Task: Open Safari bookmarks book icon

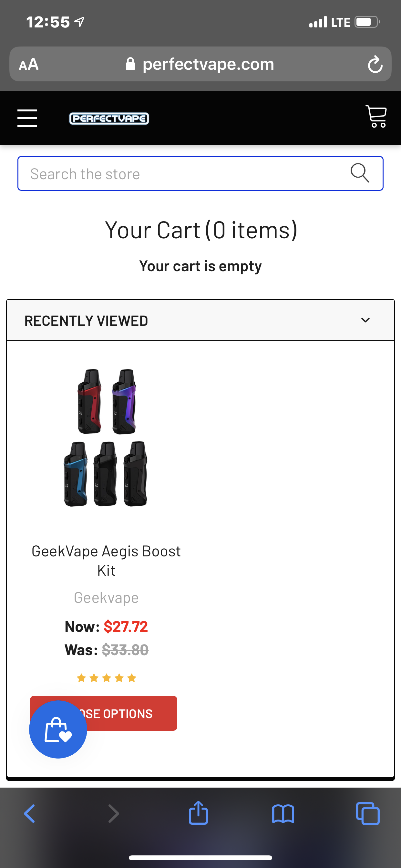Action: coord(283,814)
